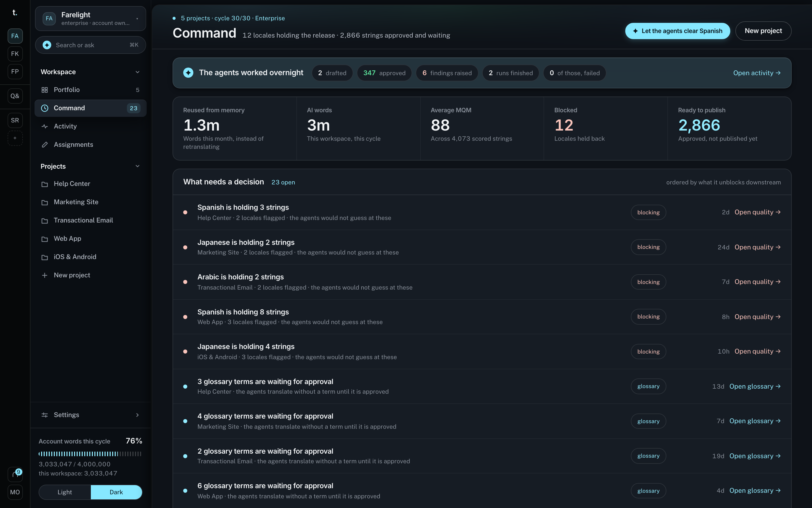Viewport: 812px width, 508px height.
Task: Collapse the Workspace section
Action: point(137,72)
